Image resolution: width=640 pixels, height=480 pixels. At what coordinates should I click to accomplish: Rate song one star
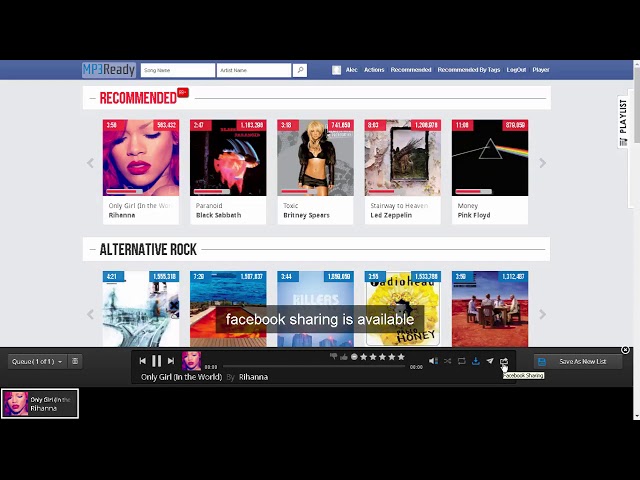click(x=363, y=357)
